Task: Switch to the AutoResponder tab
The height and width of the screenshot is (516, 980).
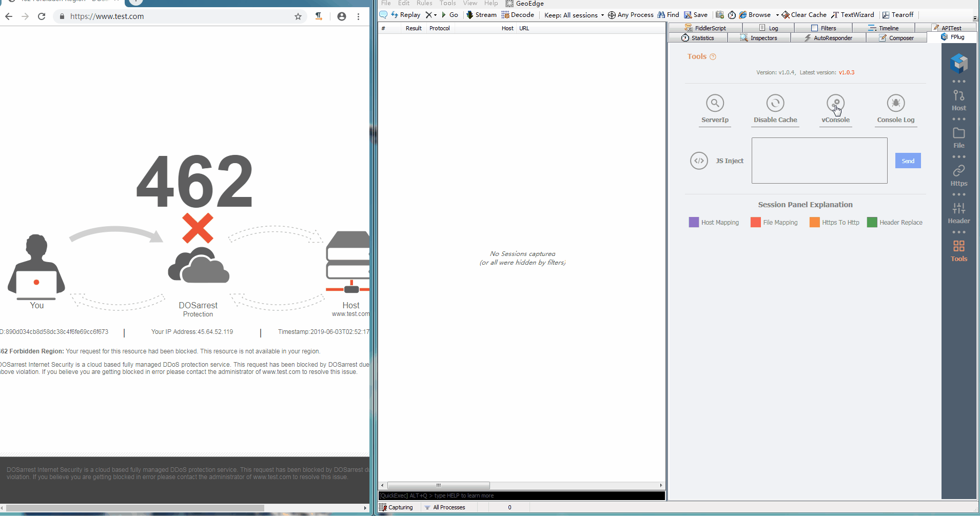Action: [x=828, y=38]
